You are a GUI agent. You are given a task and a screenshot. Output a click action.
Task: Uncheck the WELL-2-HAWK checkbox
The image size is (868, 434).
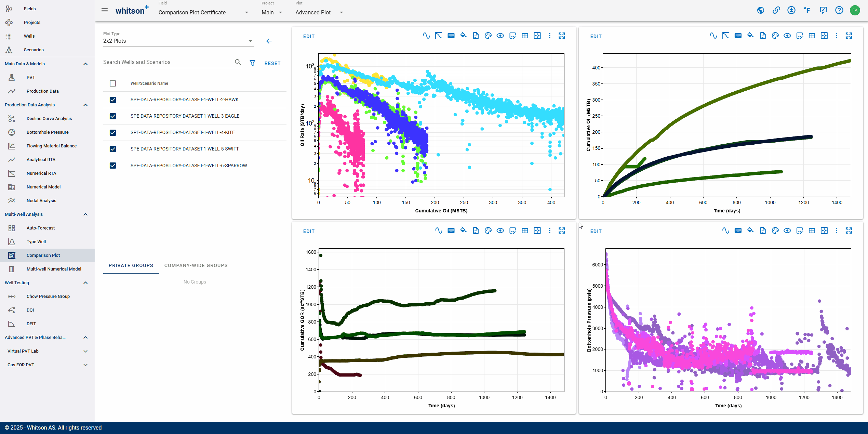click(x=113, y=100)
